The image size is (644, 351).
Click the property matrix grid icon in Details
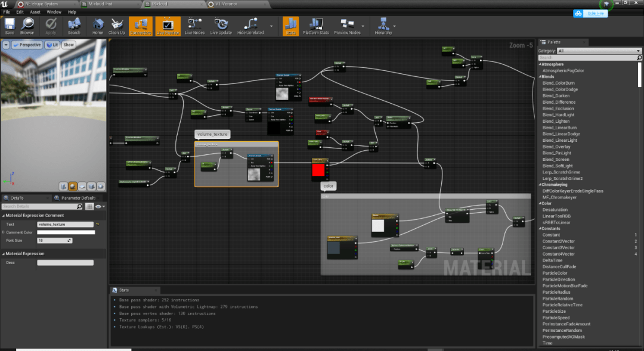click(89, 207)
